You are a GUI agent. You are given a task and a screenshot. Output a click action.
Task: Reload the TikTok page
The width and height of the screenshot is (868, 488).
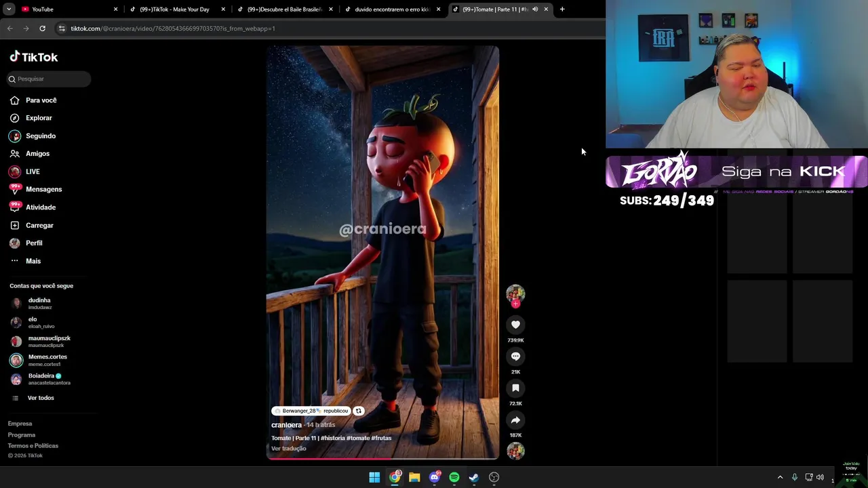point(42,28)
